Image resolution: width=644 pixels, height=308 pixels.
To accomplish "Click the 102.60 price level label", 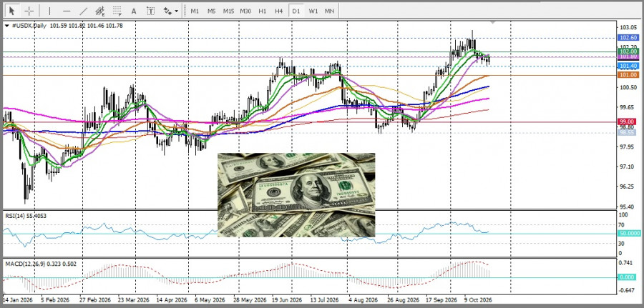I will 628,38.
